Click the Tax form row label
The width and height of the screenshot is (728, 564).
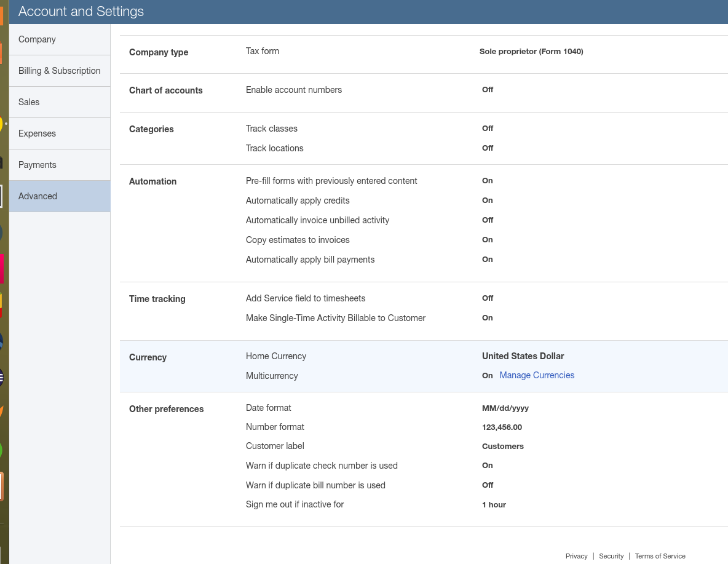pos(263,51)
